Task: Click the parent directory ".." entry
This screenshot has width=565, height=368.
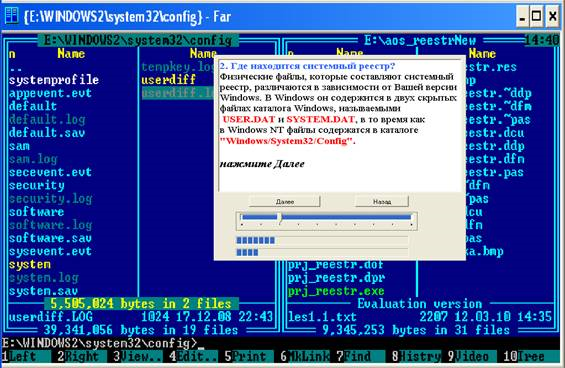Action: (x=16, y=67)
